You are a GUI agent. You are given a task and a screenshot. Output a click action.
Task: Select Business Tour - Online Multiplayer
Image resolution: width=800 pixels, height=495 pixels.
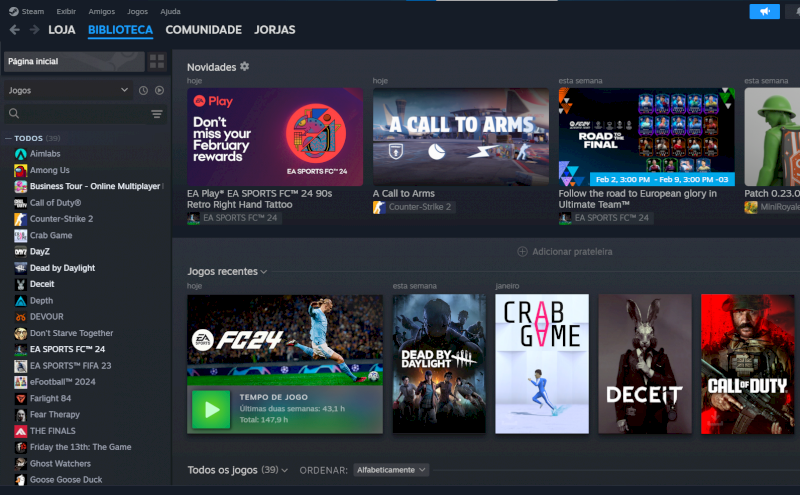point(89,186)
